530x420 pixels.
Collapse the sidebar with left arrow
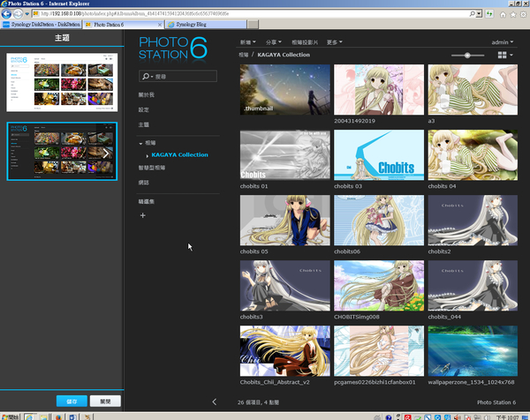pyautogui.click(x=215, y=401)
